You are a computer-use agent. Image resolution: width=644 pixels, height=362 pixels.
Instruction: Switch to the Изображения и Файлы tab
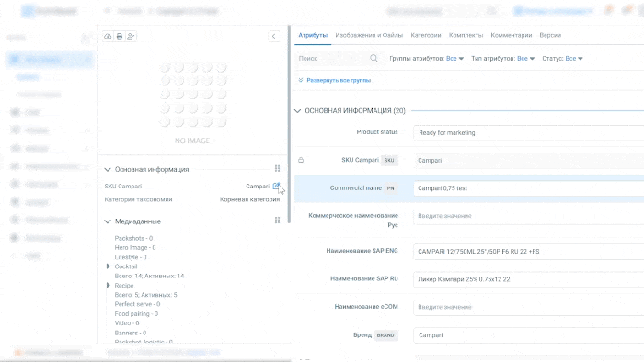tap(369, 35)
